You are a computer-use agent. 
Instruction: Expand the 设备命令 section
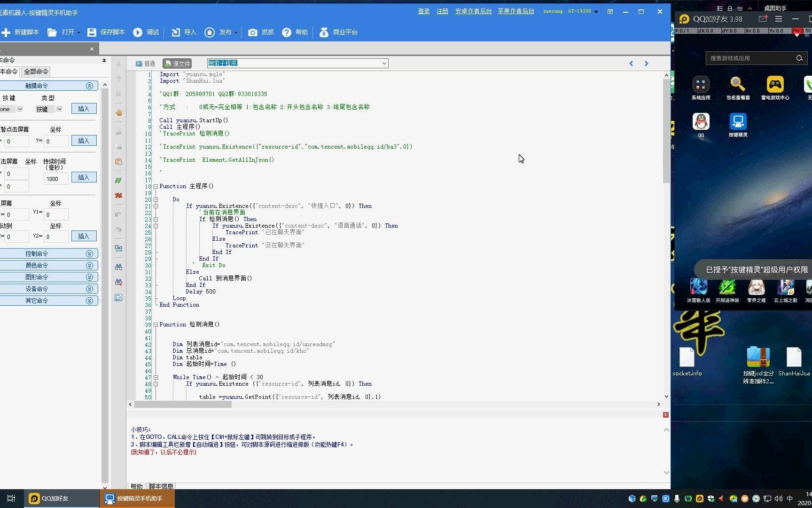coord(89,289)
